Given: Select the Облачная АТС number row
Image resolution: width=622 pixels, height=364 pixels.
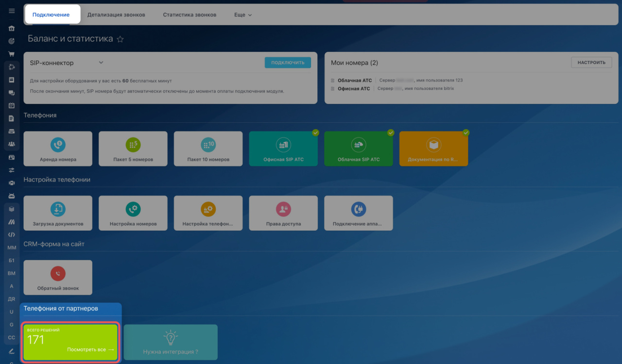Looking at the screenshot, I should [397, 81].
